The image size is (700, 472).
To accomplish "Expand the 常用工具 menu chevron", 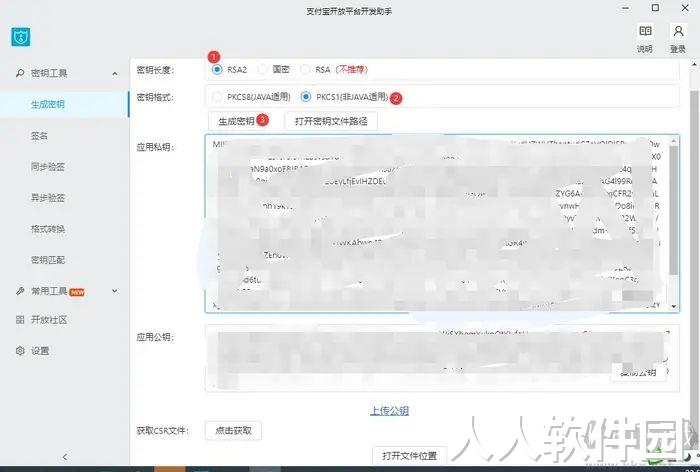I will tap(115, 291).
